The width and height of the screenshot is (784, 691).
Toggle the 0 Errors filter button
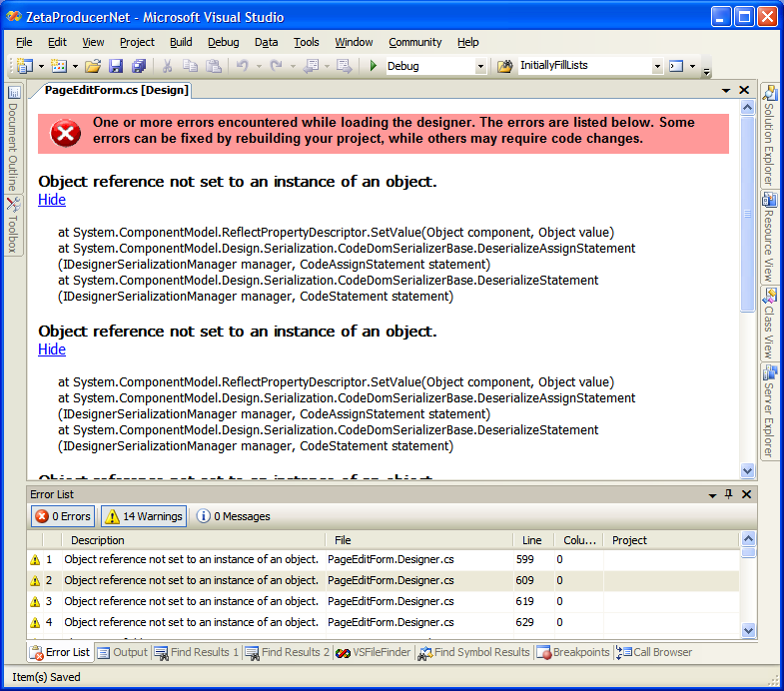pyautogui.click(x=63, y=516)
